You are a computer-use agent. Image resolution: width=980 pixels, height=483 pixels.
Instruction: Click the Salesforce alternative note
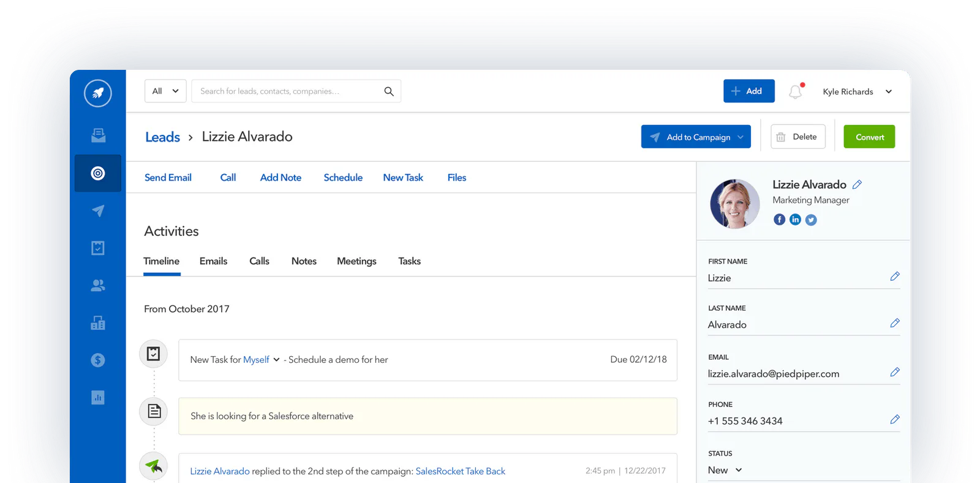428,416
